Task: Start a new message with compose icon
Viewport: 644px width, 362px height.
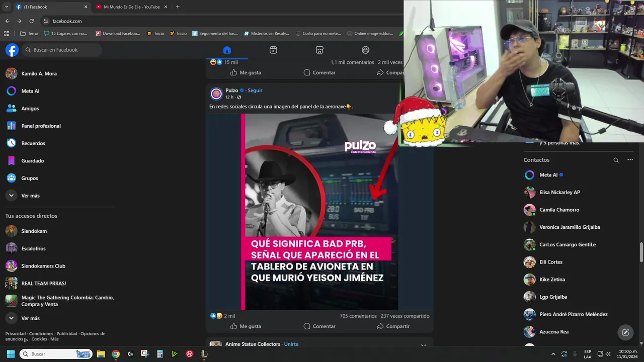Action: coord(625,332)
